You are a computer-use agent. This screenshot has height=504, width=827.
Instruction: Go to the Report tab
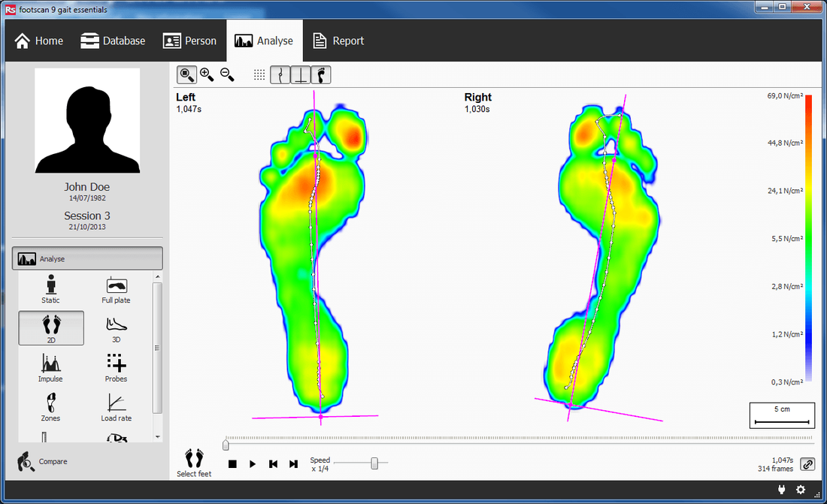tap(338, 41)
